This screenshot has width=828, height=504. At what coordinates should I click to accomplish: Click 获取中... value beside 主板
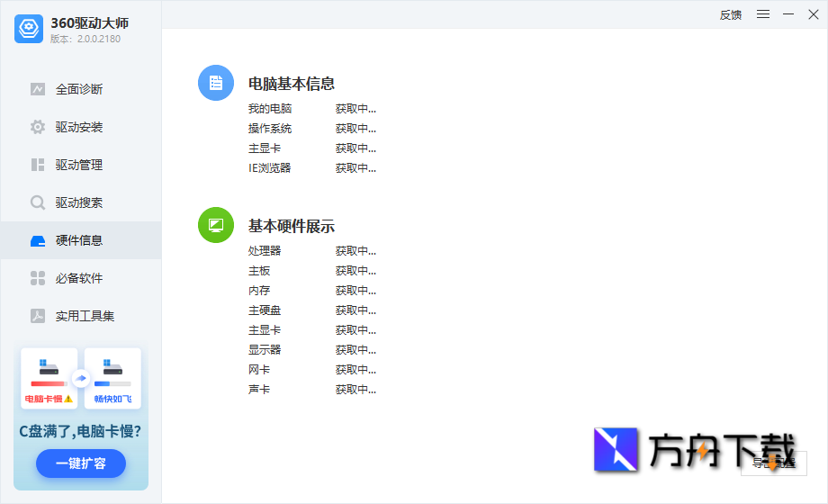click(x=355, y=271)
